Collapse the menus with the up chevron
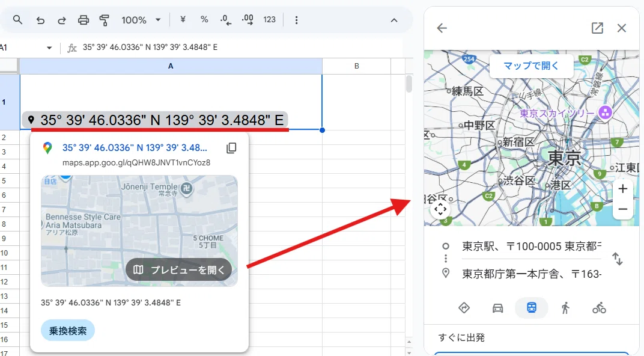 [394, 20]
